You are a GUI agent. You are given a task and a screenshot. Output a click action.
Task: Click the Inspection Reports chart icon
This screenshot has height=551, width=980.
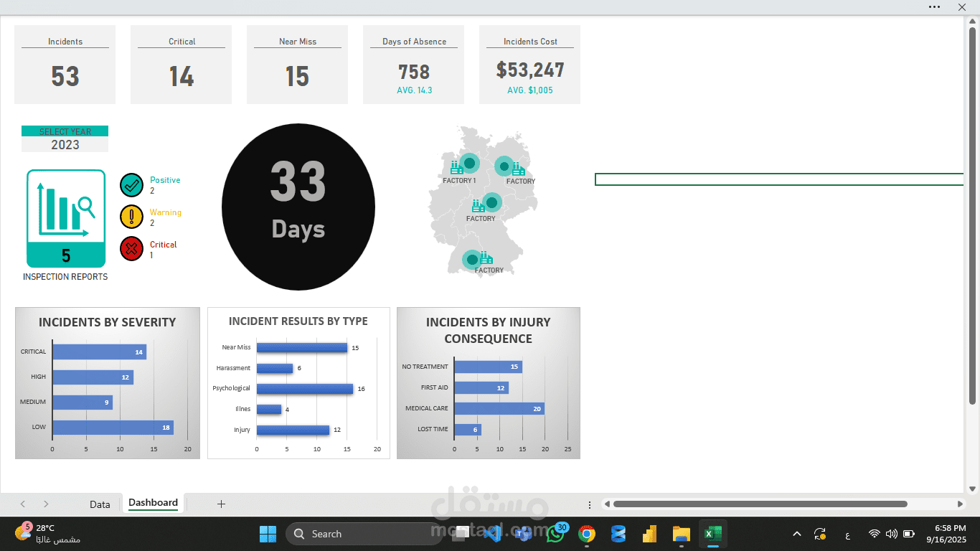tap(66, 218)
